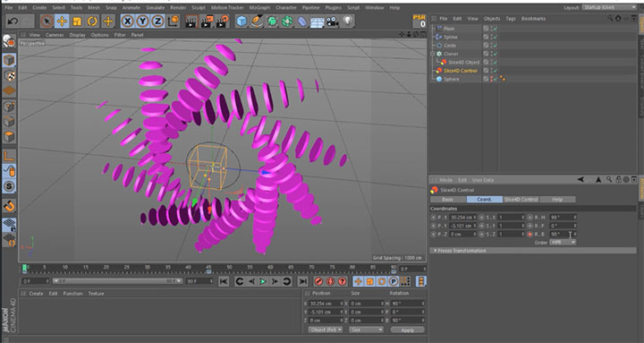
Task: Select the Sphere object row
Action: (x=452, y=79)
